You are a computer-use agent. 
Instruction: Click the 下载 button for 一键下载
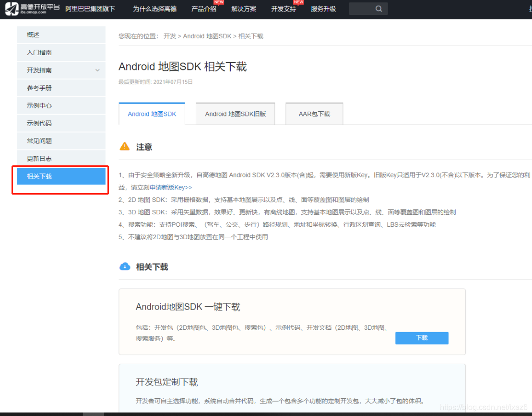coord(421,338)
